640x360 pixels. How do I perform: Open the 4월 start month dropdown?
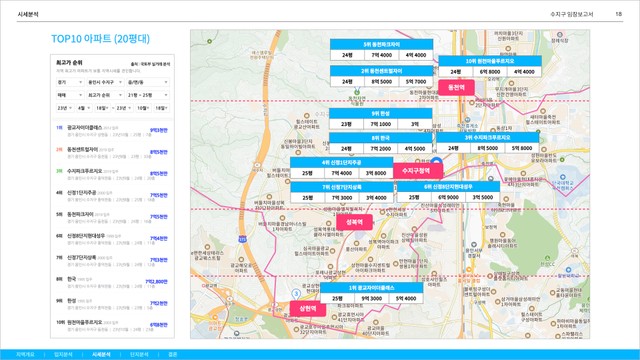coord(84,108)
